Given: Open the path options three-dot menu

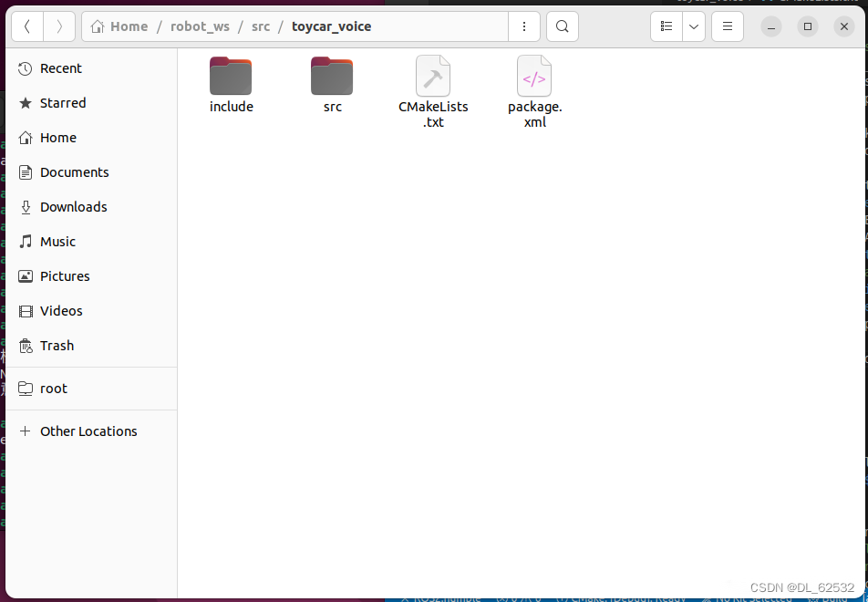Looking at the screenshot, I should [x=523, y=26].
